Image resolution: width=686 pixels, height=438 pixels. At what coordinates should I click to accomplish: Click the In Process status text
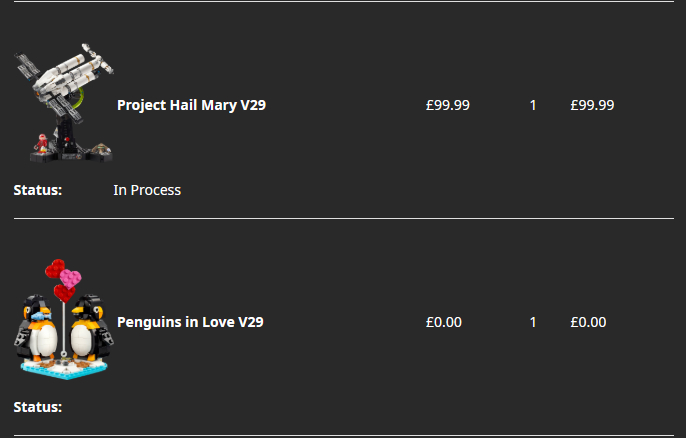pyautogui.click(x=147, y=190)
